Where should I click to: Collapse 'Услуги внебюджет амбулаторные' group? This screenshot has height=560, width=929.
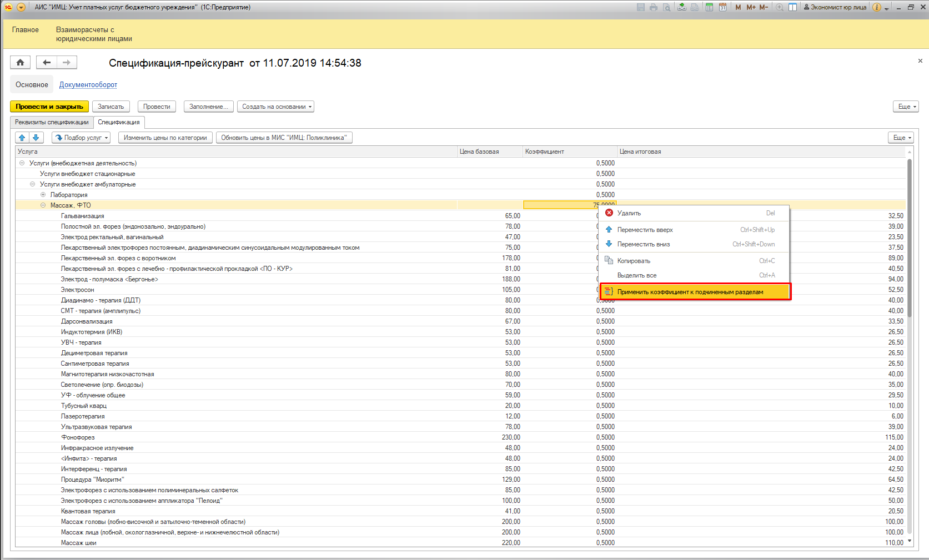click(33, 184)
